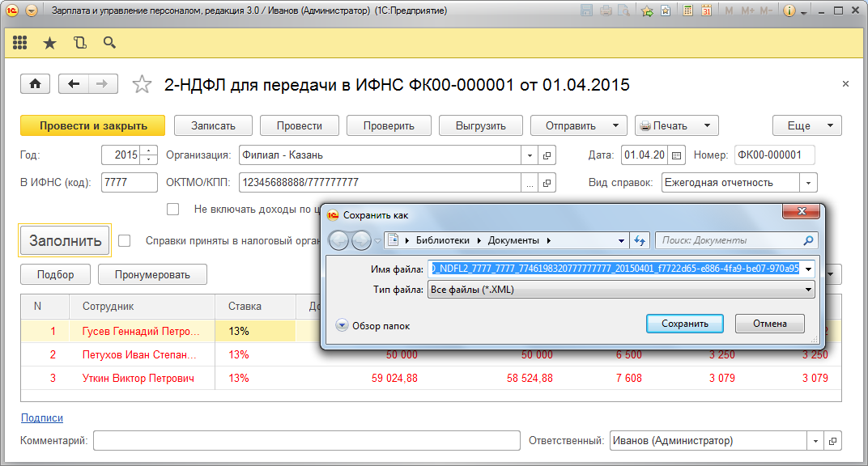Viewport: 868px width, 466px height.
Task: Expand the Ответственный dropdown arrow
Action: click(815, 441)
